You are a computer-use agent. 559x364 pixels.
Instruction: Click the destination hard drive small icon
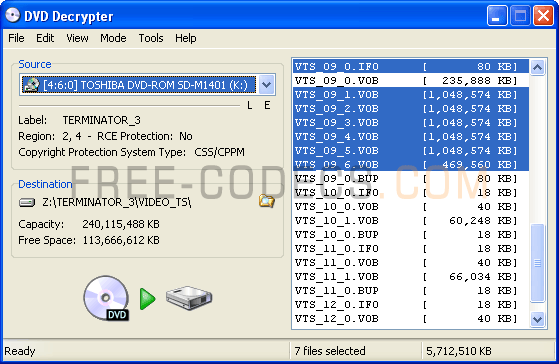[27, 203]
